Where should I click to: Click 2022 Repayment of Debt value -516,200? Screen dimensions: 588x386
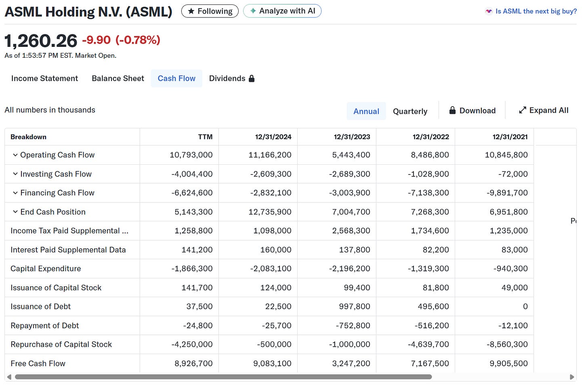[x=432, y=325]
